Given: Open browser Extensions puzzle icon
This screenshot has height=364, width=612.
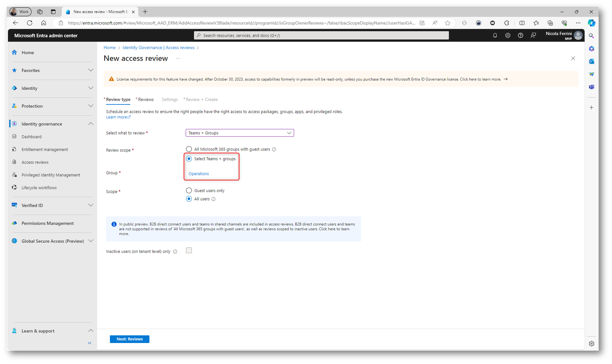Looking at the screenshot, I should click(x=507, y=23).
